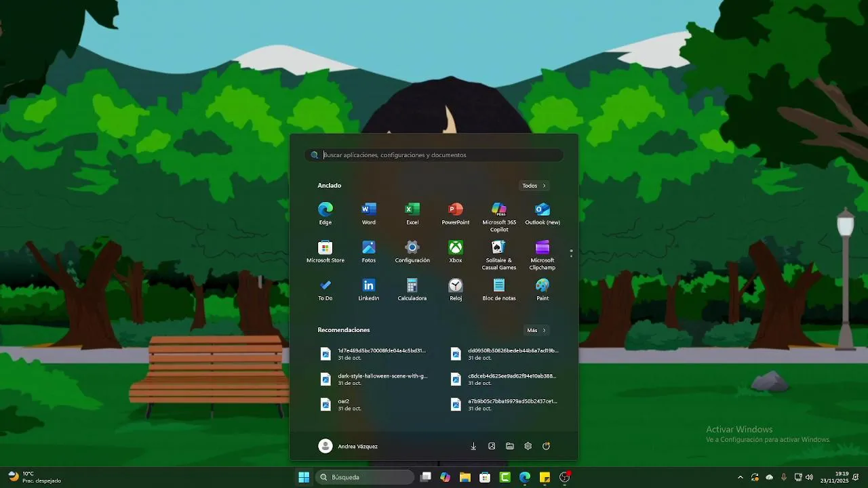Open File Explorer icon in Start footer
This screenshot has width=868, height=488.
(510, 446)
